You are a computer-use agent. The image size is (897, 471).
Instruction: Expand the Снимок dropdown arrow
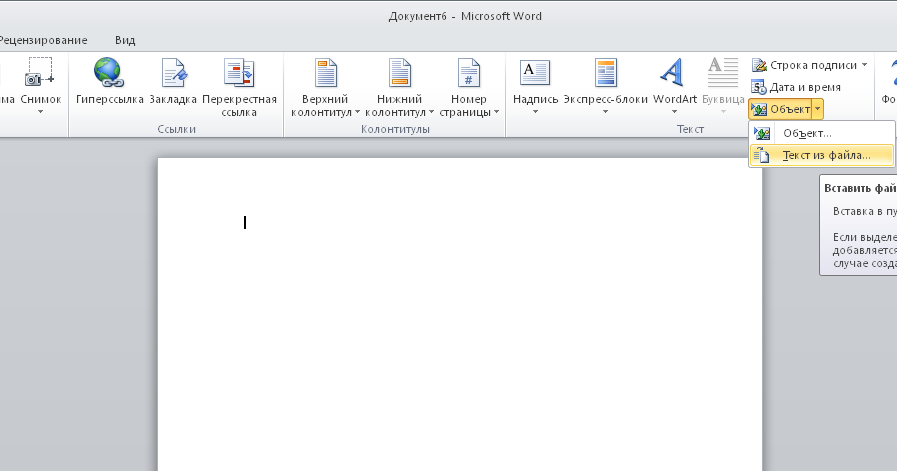(41, 112)
